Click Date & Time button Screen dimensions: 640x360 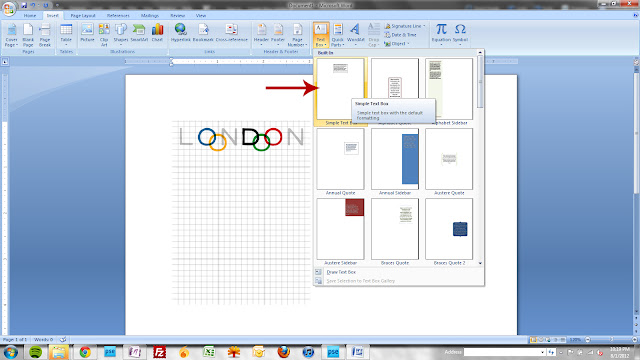coord(400,35)
